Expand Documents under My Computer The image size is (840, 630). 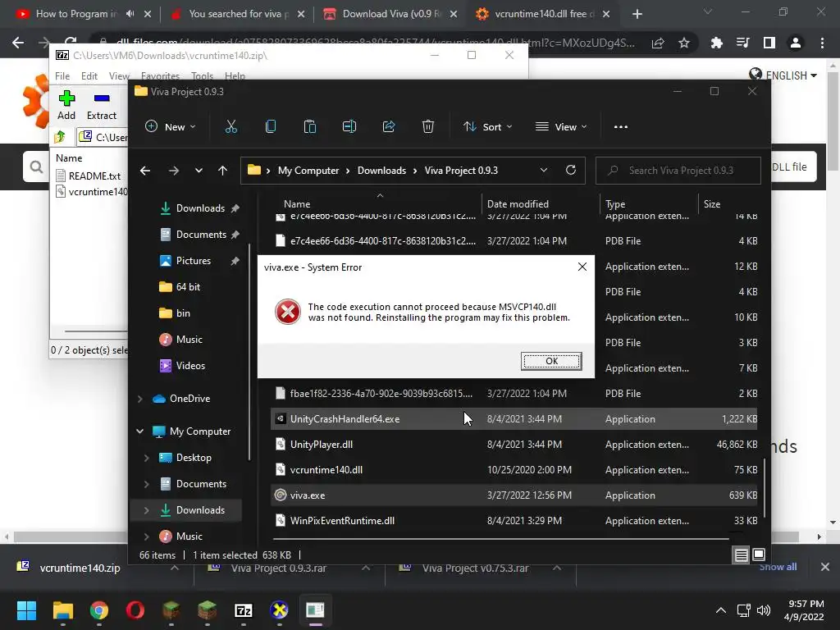146,484
